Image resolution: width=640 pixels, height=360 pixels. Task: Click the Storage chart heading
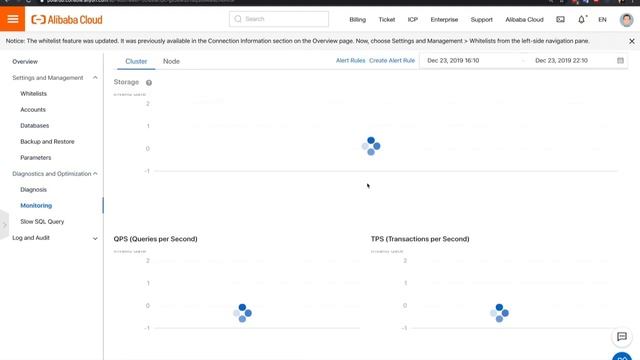pos(126,82)
